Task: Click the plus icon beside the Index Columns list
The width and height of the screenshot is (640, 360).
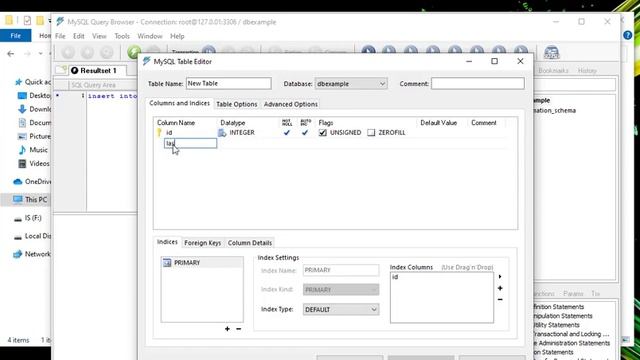Action: coord(500,288)
